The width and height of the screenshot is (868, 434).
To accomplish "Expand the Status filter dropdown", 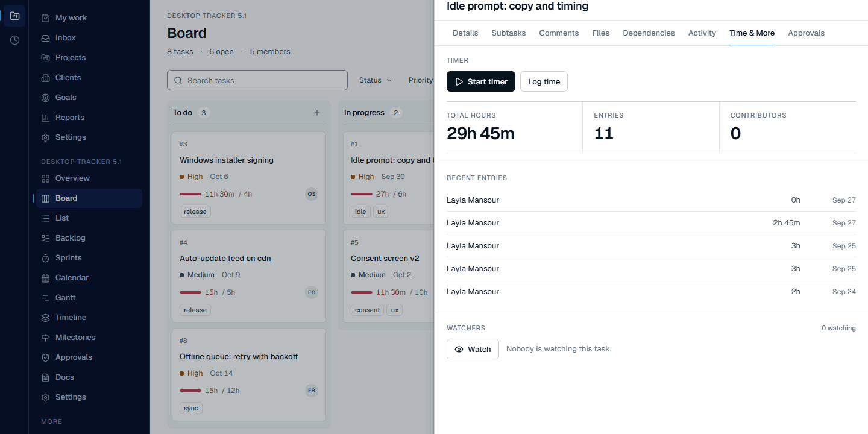I will click(376, 80).
